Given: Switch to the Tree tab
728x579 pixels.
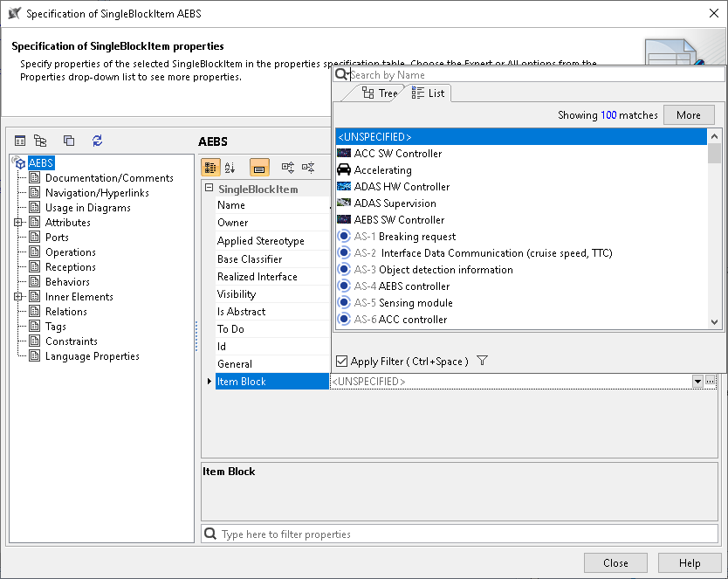Looking at the screenshot, I should point(379,93).
